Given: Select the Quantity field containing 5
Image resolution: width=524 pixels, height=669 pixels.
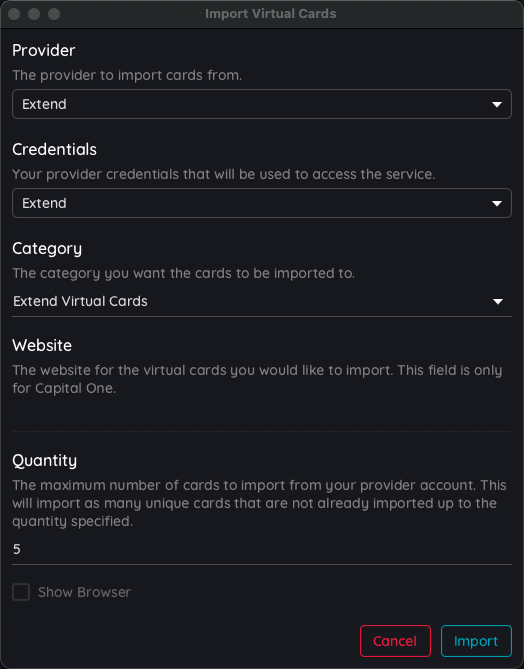Looking at the screenshot, I should pyautogui.click(x=262, y=550).
